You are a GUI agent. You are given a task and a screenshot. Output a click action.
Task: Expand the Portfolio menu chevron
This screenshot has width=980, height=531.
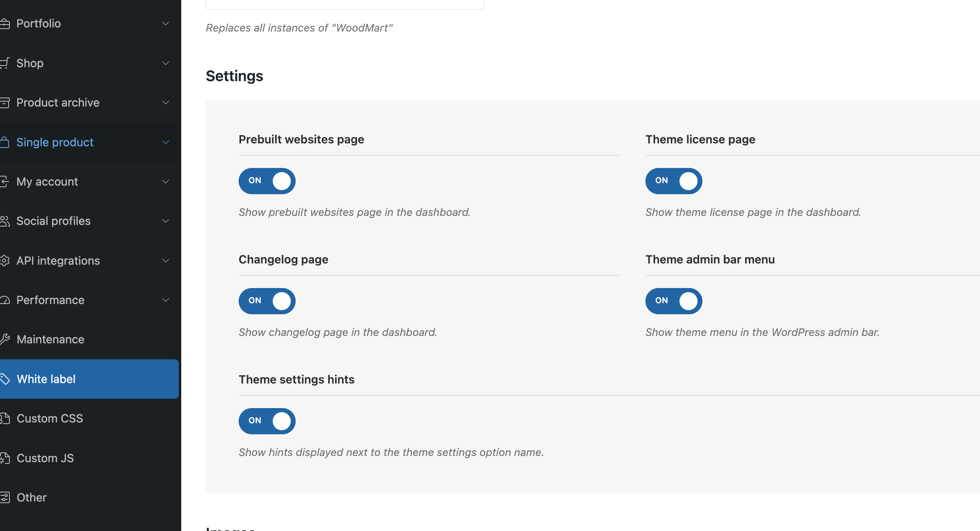click(166, 23)
